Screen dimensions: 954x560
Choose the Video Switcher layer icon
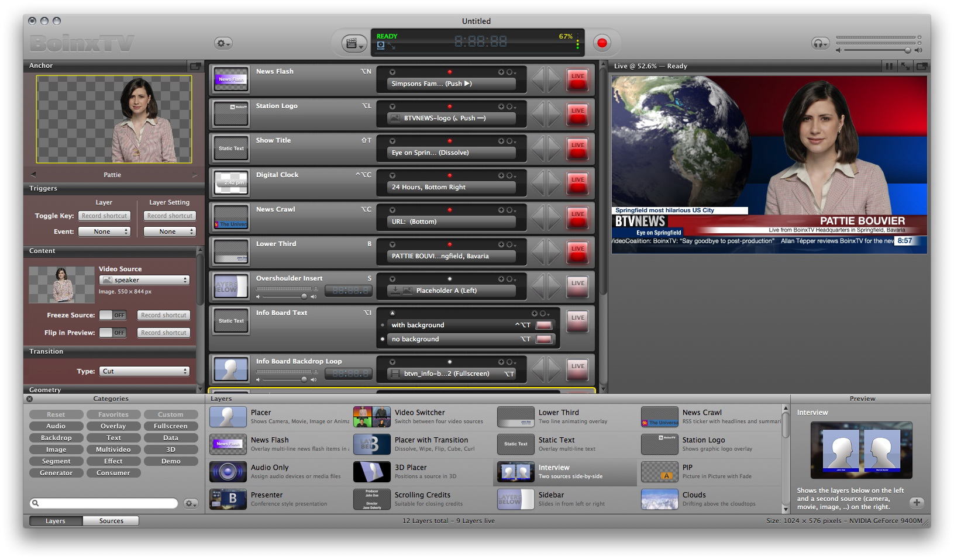371,417
